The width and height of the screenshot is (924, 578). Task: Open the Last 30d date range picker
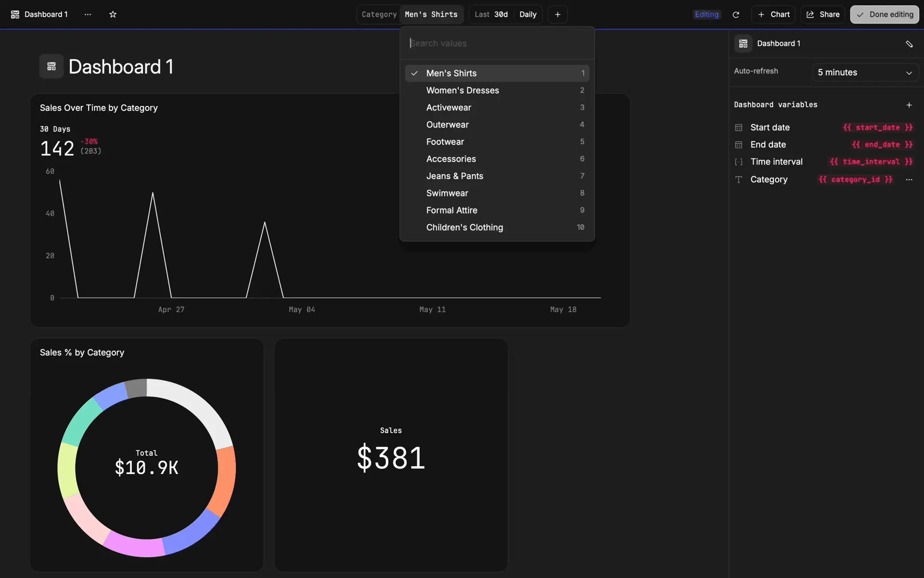click(491, 14)
